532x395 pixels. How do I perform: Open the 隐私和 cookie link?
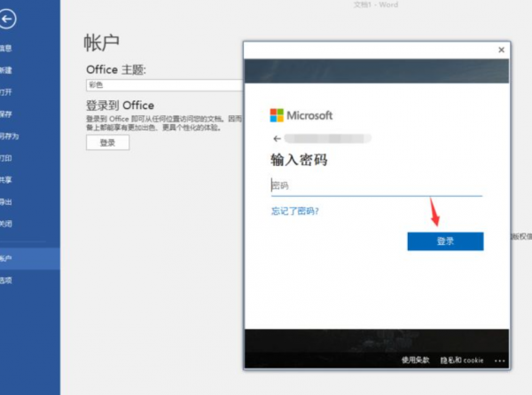(462, 360)
